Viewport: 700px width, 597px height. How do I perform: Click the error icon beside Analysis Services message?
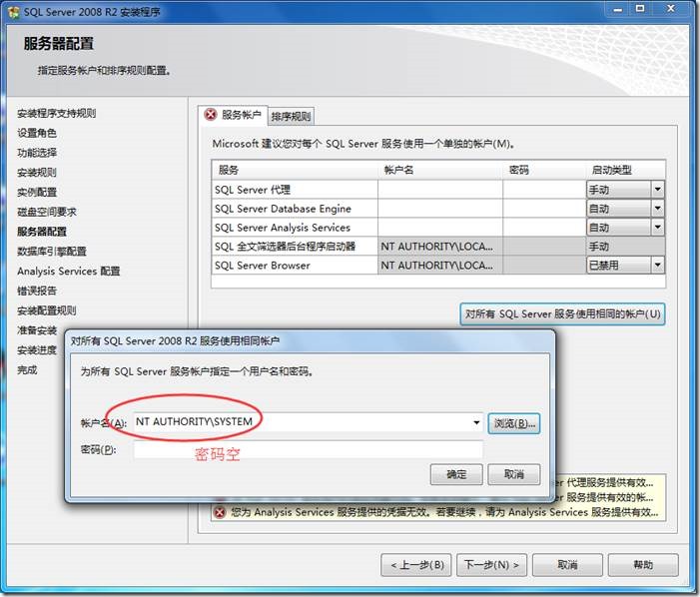(x=220, y=512)
